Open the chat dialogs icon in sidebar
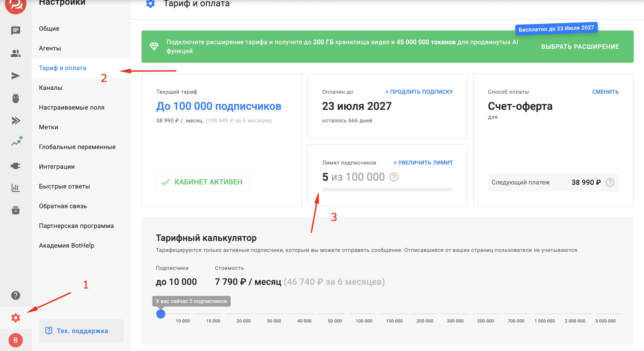Viewport: 644px width, 351px height. pyautogui.click(x=16, y=31)
